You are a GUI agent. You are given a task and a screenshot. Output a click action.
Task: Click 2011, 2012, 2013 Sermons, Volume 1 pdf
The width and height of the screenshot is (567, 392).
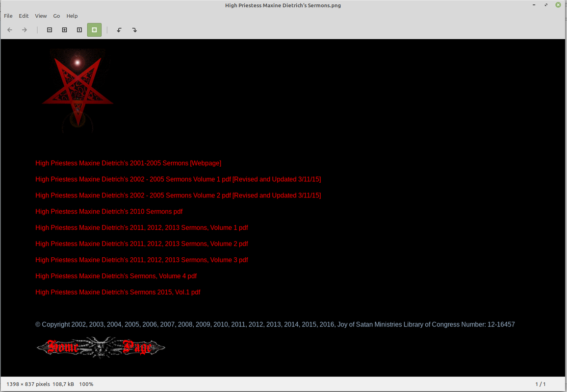point(142,228)
